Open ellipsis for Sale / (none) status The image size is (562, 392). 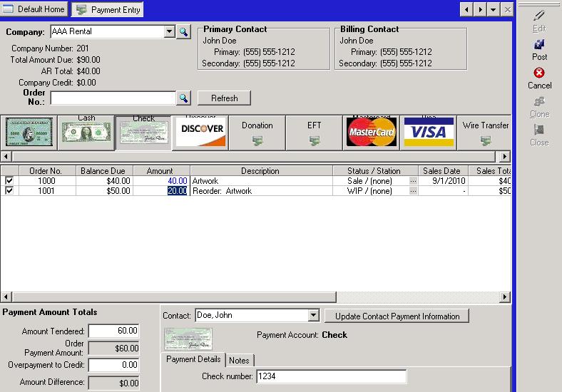click(413, 181)
